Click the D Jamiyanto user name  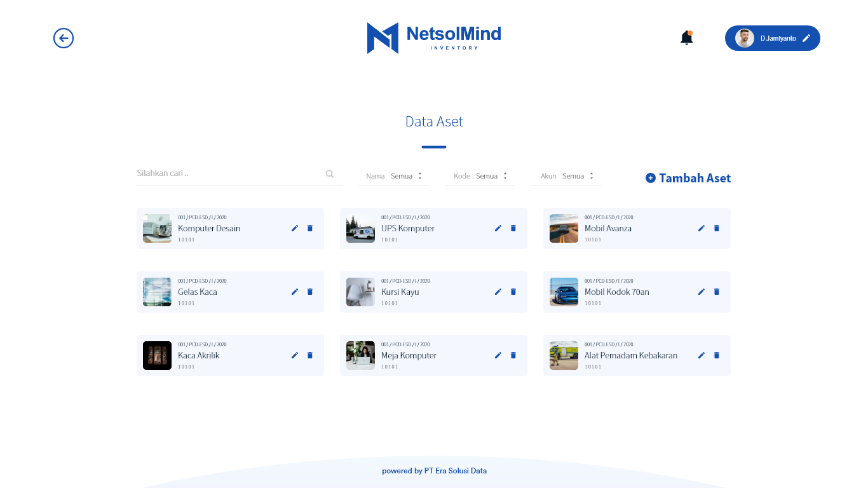click(778, 38)
